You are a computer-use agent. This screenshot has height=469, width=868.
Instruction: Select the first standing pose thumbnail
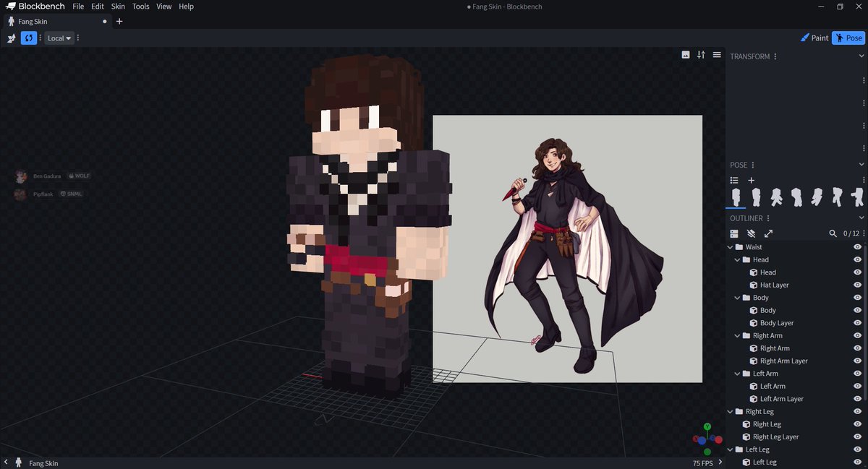click(736, 197)
